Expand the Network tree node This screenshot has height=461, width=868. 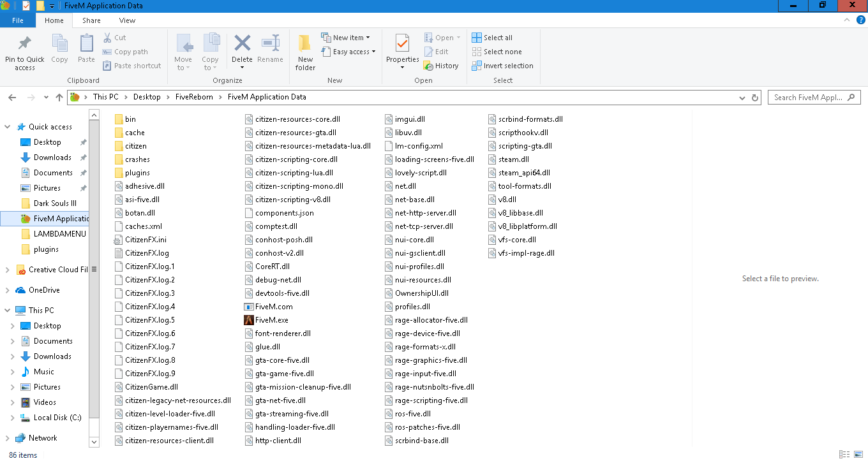8,438
